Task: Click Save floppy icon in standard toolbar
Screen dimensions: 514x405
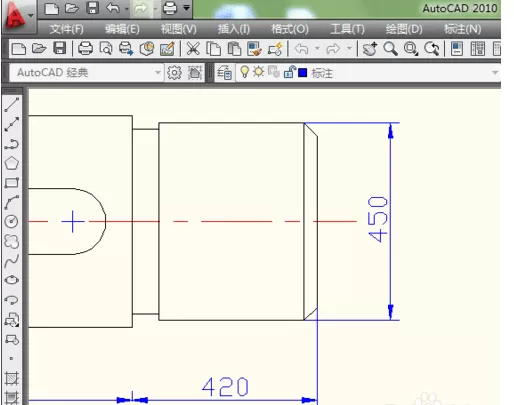Action: point(60,49)
